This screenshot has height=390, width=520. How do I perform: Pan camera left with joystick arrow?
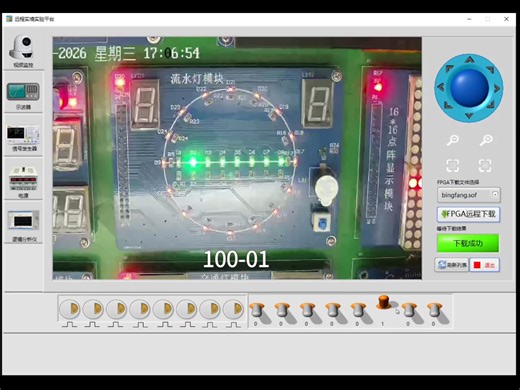point(441,88)
